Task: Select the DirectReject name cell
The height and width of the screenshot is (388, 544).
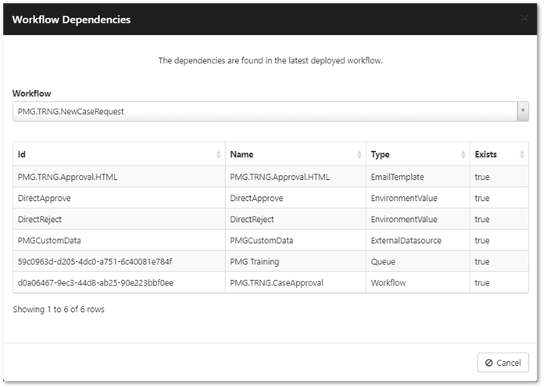Action: [296, 219]
